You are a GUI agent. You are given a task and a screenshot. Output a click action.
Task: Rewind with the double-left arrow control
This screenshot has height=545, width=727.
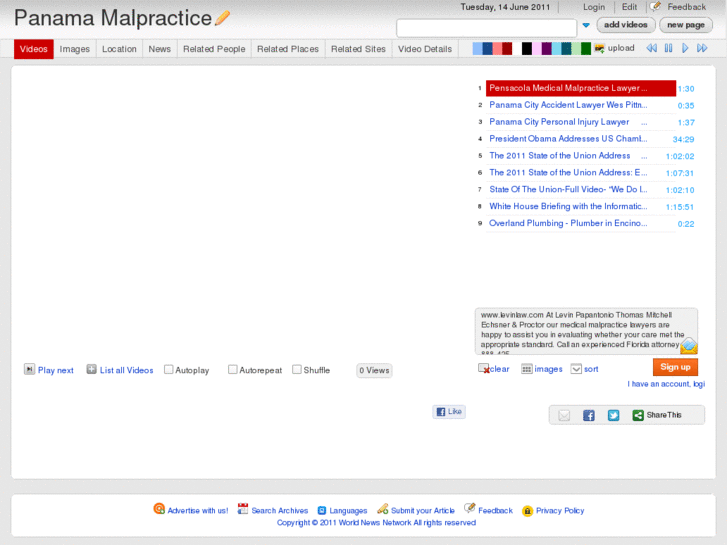(x=651, y=48)
